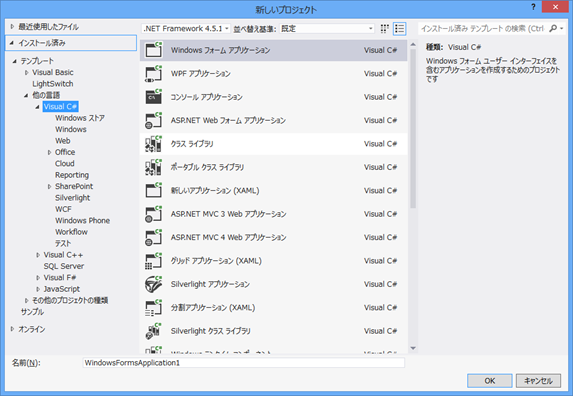Click the 分割アプリケーション (XAML) icon
Viewport: 573px width, 396px height.
pos(153,307)
